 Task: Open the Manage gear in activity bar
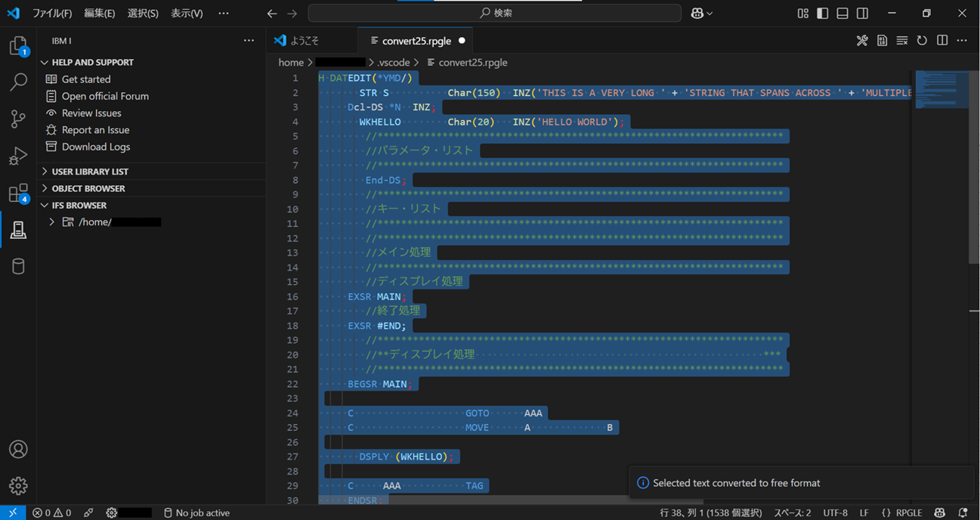click(18, 485)
